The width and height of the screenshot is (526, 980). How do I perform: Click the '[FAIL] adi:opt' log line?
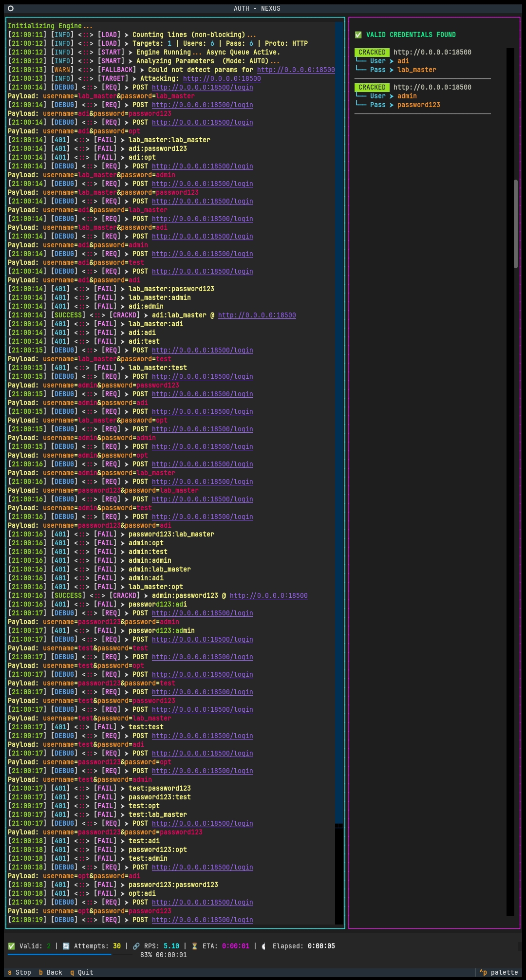point(82,157)
